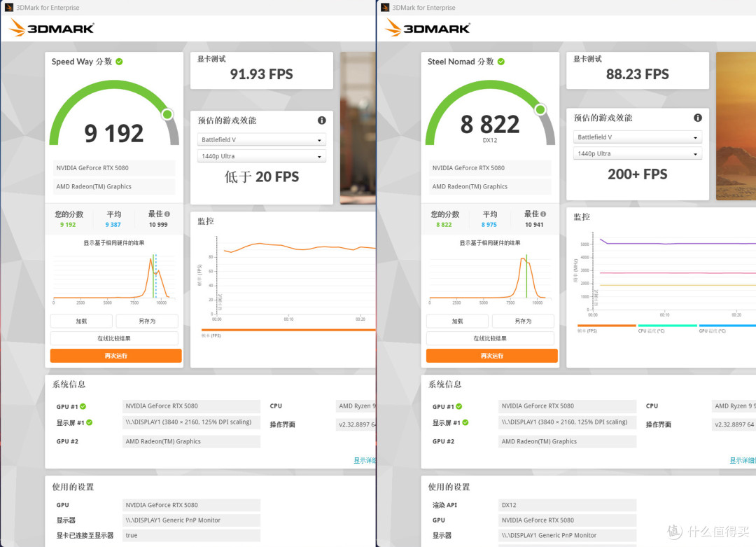Screen dimensions: 756x547
Task: Click 加载 button in Steel Nomad window
Action: (457, 321)
